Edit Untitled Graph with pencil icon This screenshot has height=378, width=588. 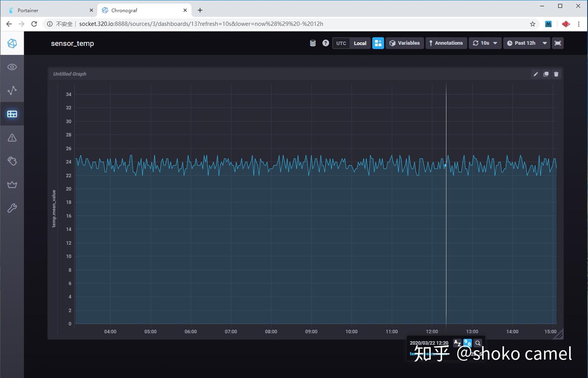tap(536, 74)
